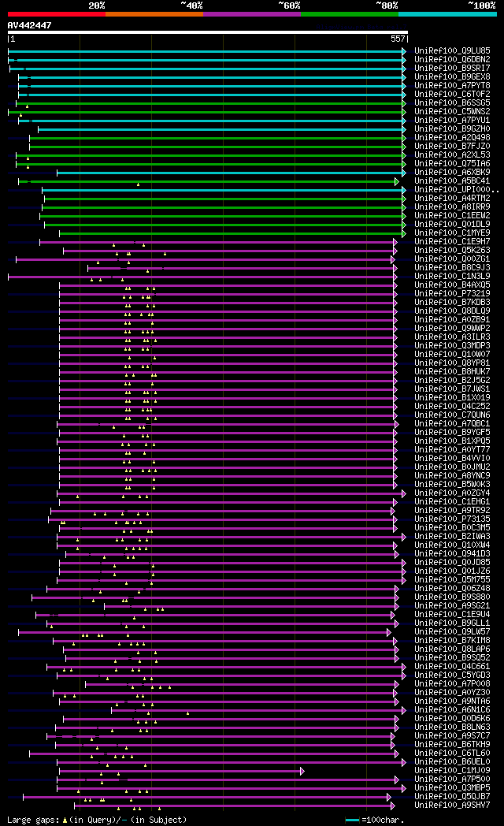
Task: Click the short alignment bar for UniRef100_C1MJ09
Action: click(181, 771)
